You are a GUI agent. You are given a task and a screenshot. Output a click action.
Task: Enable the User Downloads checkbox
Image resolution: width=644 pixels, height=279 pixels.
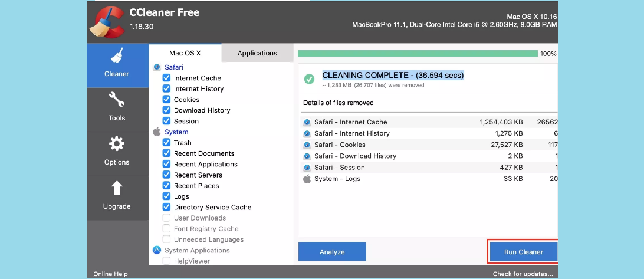166,218
